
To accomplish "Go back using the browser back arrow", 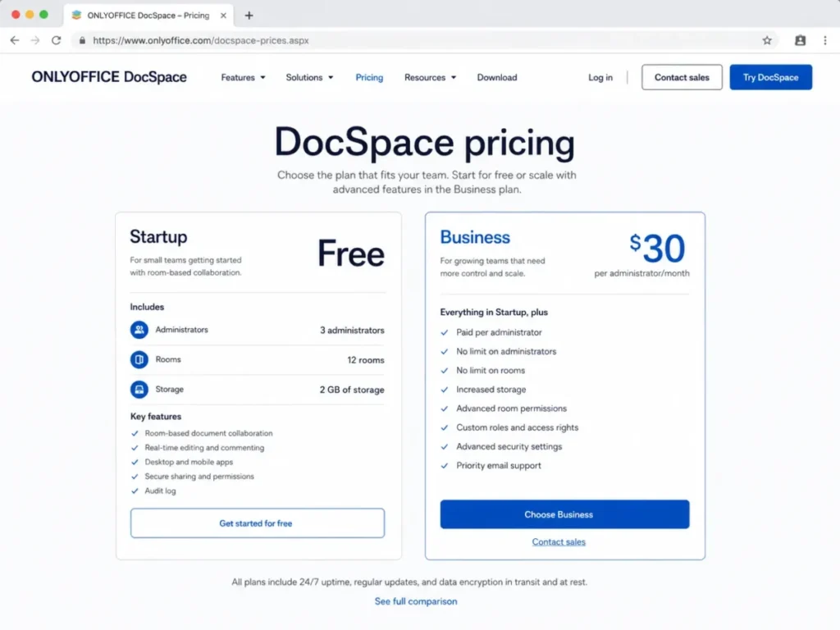I will (x=15, y=40).
